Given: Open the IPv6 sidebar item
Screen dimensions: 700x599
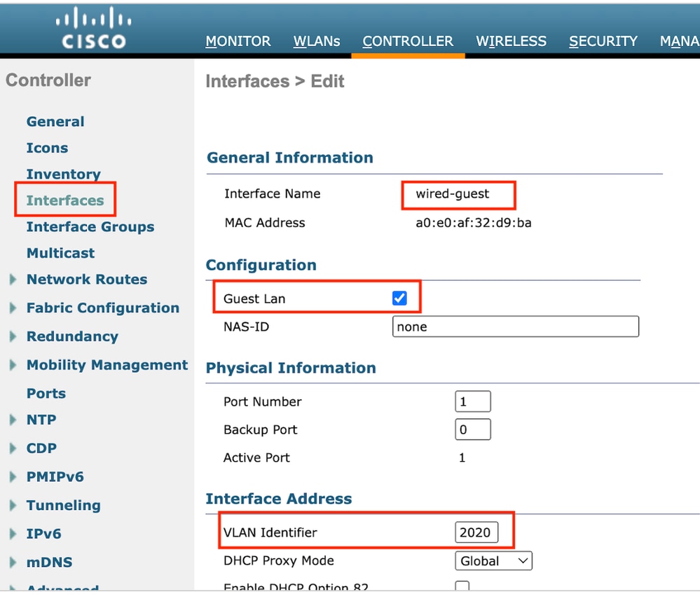Looking at the screenshot, I should point(43,534).
